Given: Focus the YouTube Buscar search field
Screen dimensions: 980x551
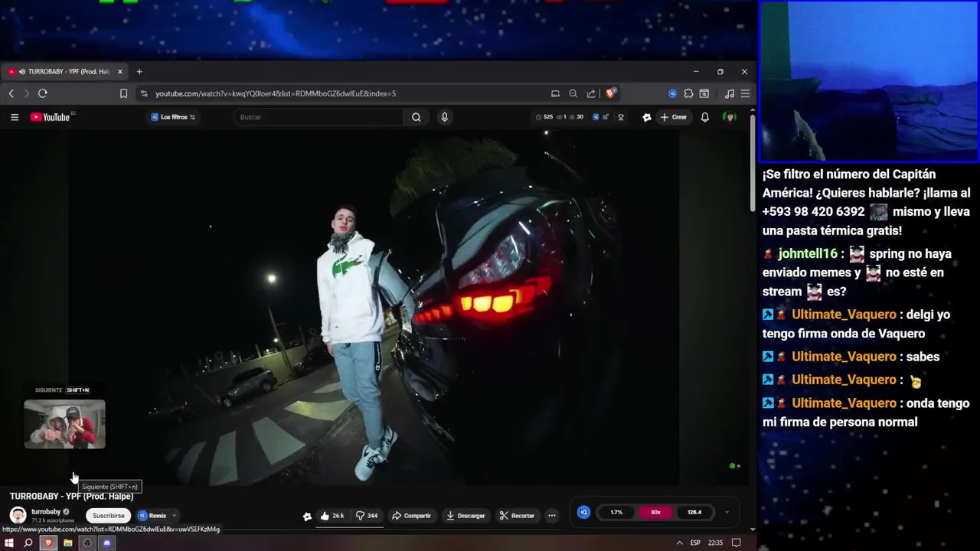Looking at the screenshot, I should click(320, 117).
